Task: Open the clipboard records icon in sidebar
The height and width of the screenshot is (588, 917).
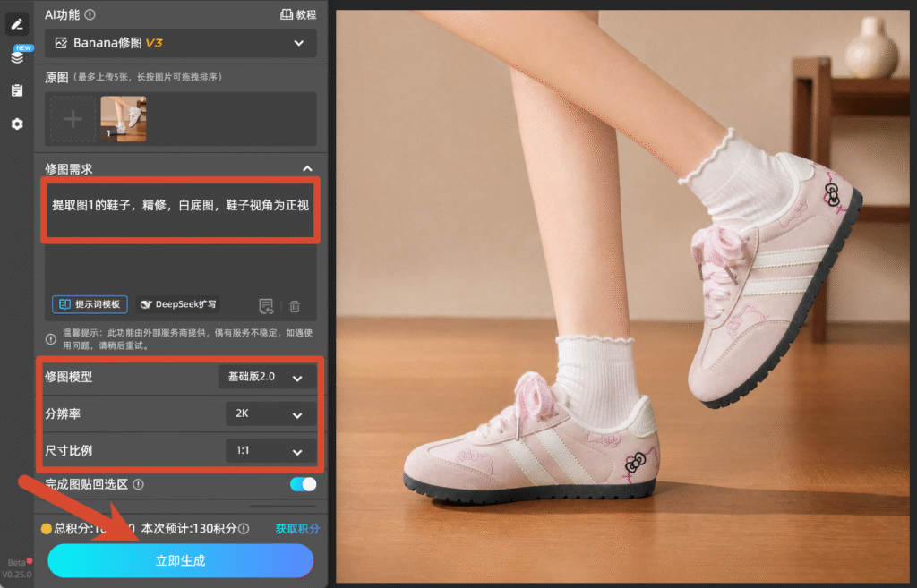Action: coord(17,90)
